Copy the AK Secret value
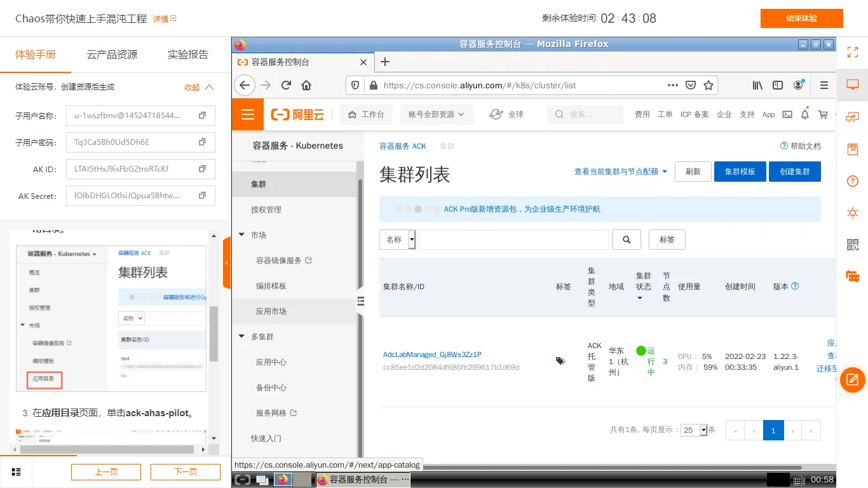The image size is (868, 488). [202, 196]
